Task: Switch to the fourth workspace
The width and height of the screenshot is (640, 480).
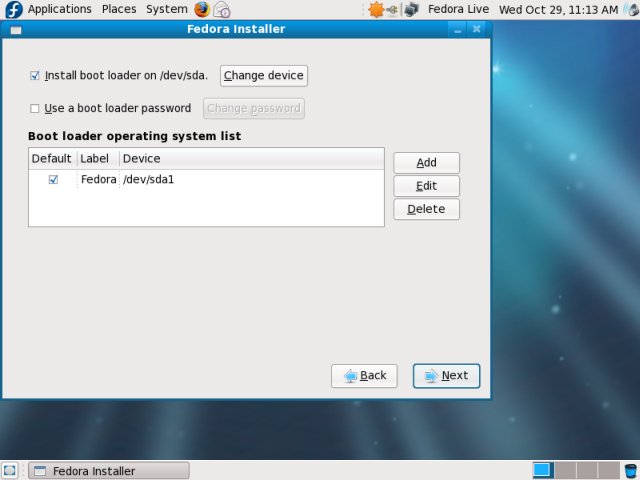Action: click(609, 470)
